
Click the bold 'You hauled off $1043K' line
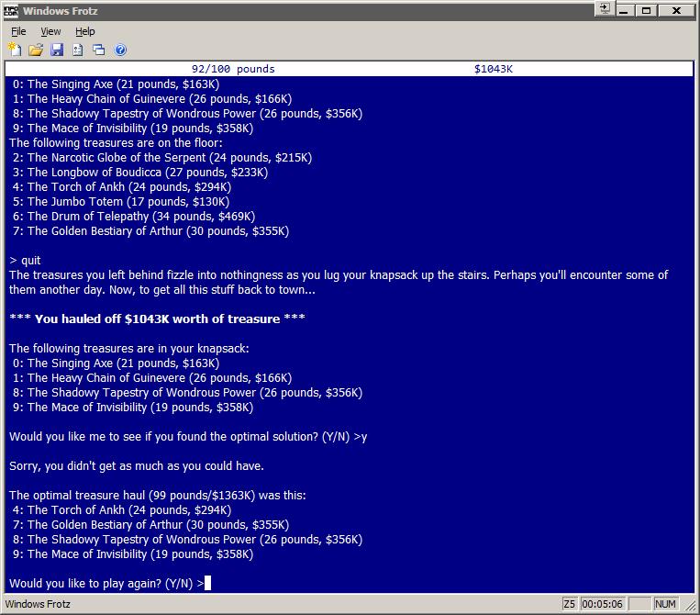click(x=157, y=319)
